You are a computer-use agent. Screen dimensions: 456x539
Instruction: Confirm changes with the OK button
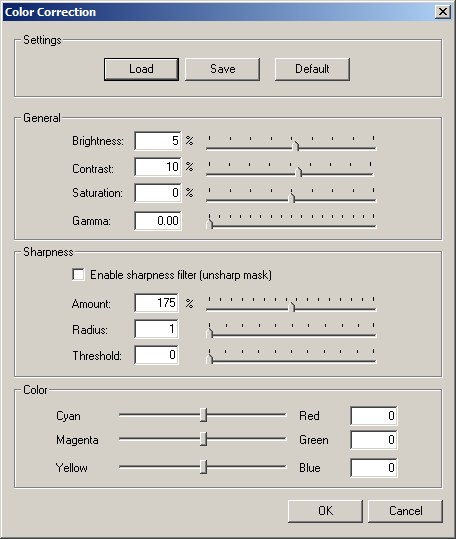tap(325, 511)
